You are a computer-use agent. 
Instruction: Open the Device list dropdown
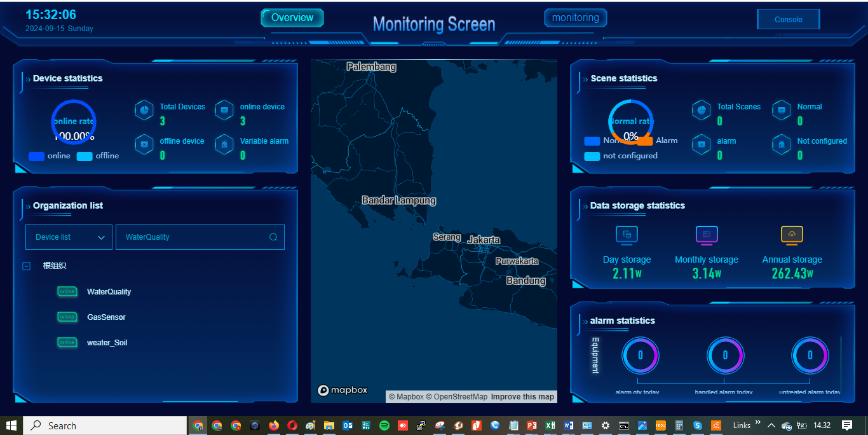click(69, 237)
